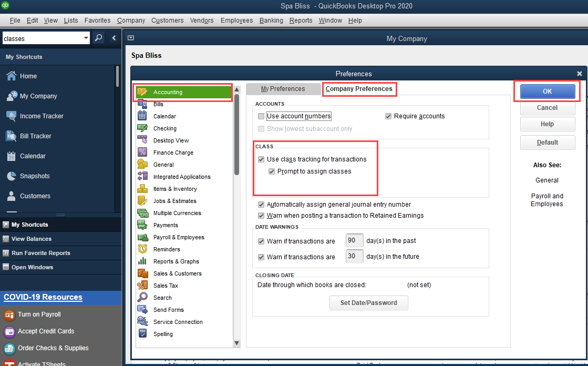Select Search magnifier icon in preferences list
Image resolution: width=588 pixels, height=366 pixels.
point(142,297)
